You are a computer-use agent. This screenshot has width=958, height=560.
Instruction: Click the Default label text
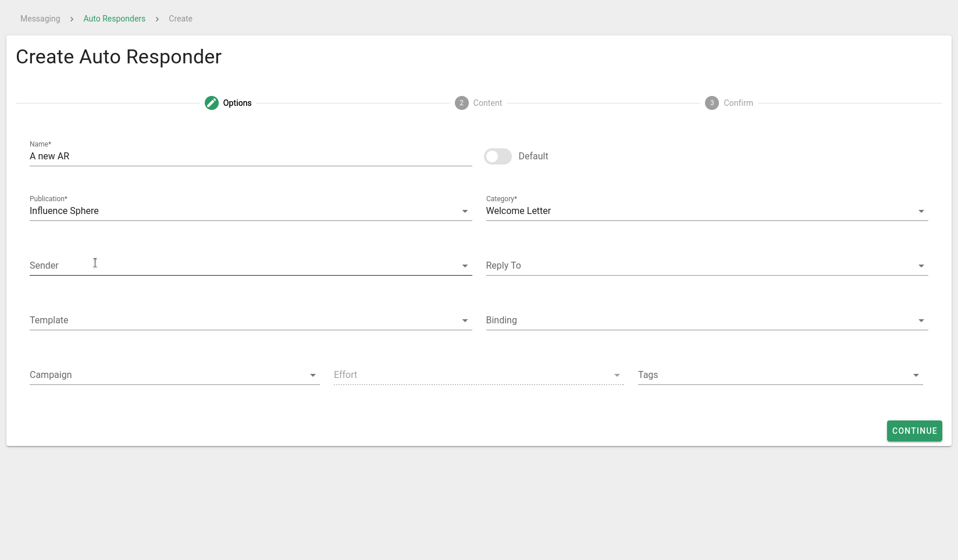(x=533, y=156)
